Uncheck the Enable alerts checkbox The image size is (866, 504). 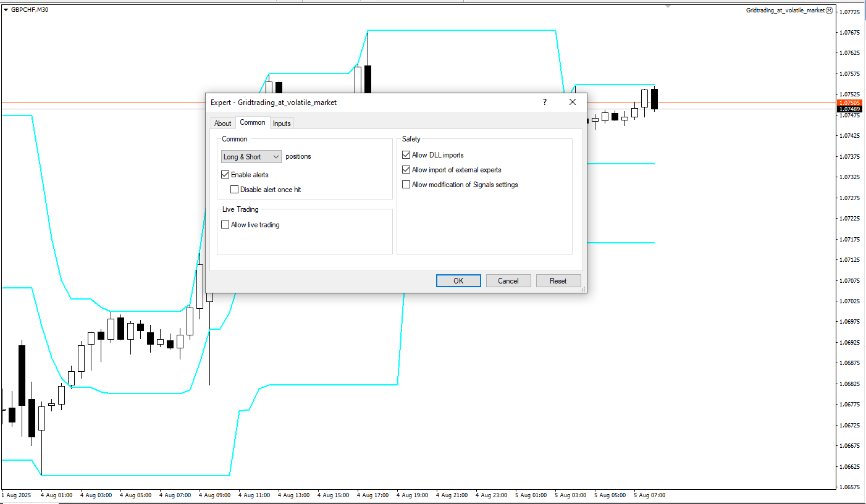(x=225, y=175)
